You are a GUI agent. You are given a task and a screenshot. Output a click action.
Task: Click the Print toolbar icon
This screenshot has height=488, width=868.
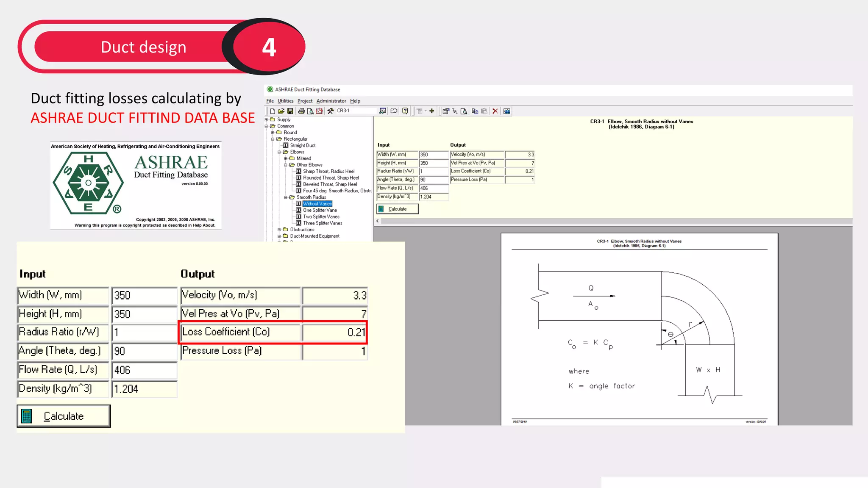tap(301, 111)
